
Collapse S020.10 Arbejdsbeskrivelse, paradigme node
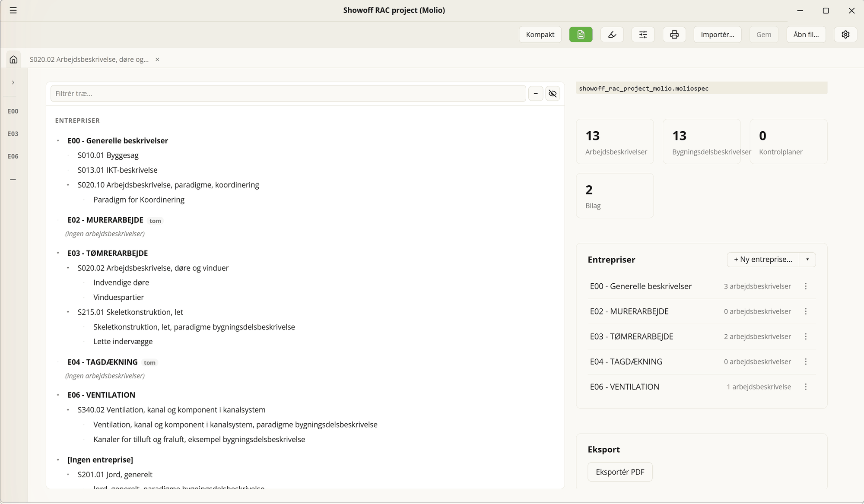pyautogui.click(x=68, y=185)
